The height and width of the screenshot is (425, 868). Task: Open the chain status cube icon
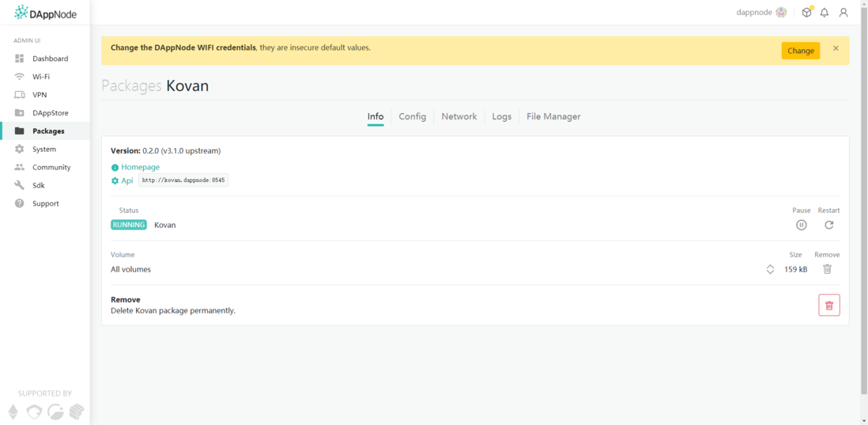tap(806, 13)
